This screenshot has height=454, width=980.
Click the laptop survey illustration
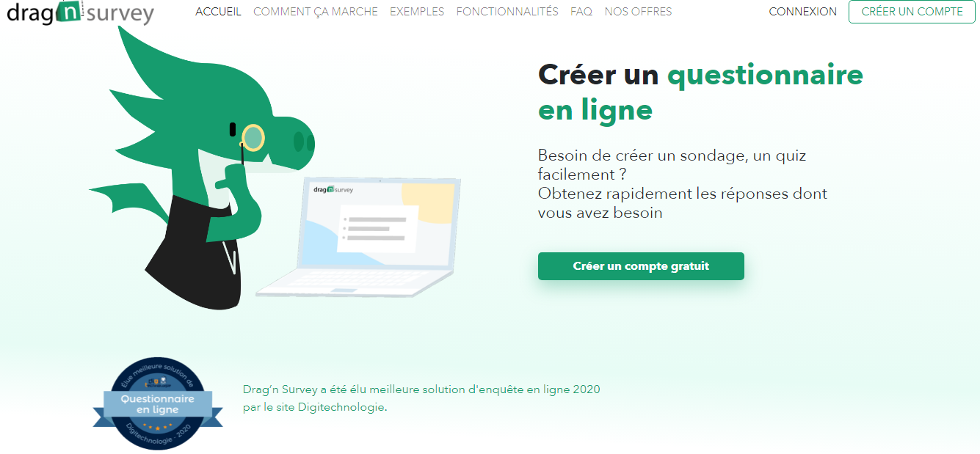pos(360,237)
